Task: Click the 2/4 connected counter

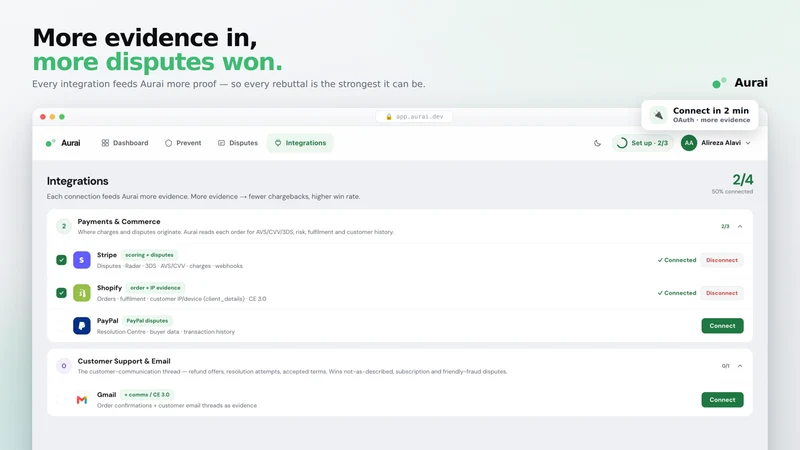Action: (742, 180)
